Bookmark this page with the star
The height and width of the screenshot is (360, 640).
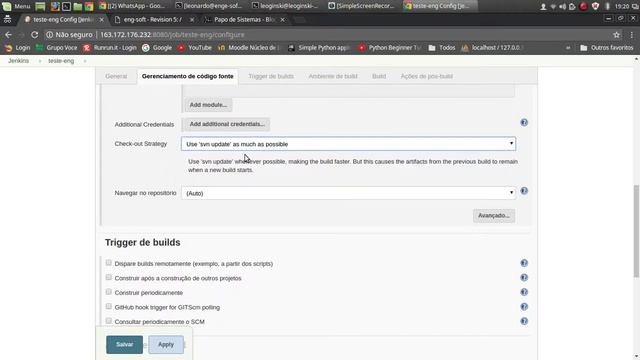(616, 35)
